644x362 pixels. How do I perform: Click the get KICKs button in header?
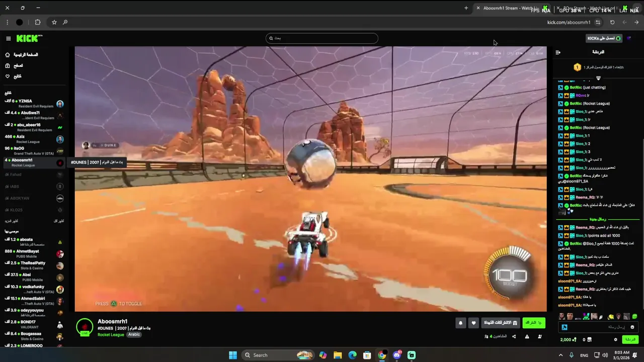point(605,38)
